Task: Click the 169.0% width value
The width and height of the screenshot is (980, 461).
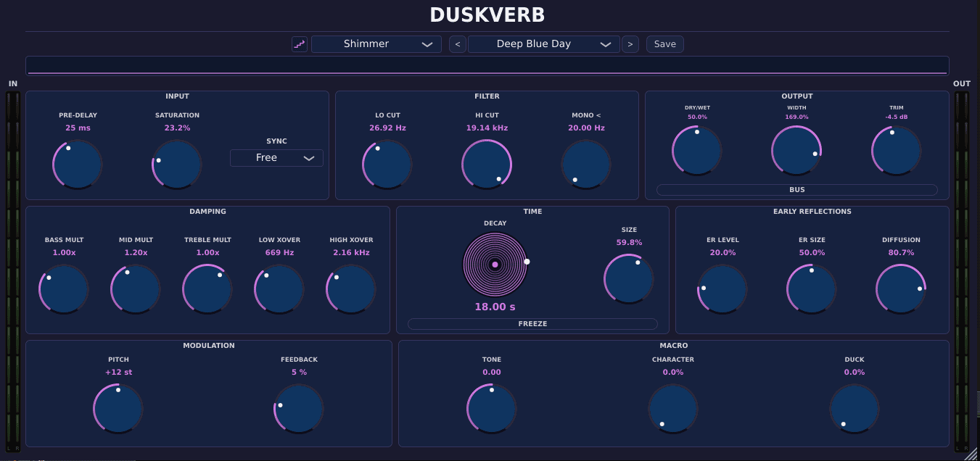Action: coord(796,117)
